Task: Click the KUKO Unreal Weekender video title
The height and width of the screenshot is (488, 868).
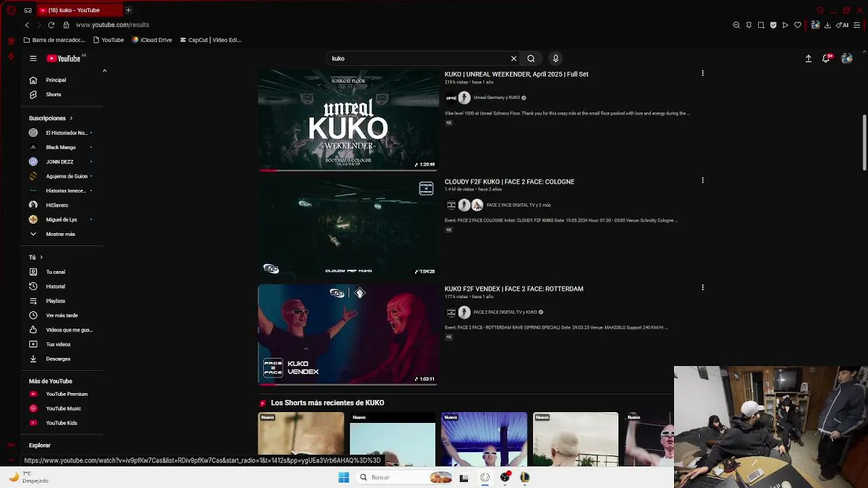Action: (516, 74)
